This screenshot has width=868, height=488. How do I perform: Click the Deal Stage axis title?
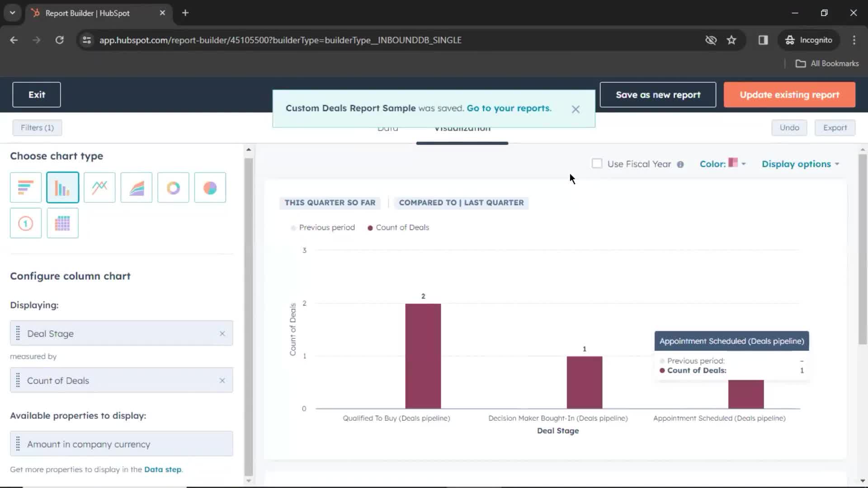tap(558, 431)
